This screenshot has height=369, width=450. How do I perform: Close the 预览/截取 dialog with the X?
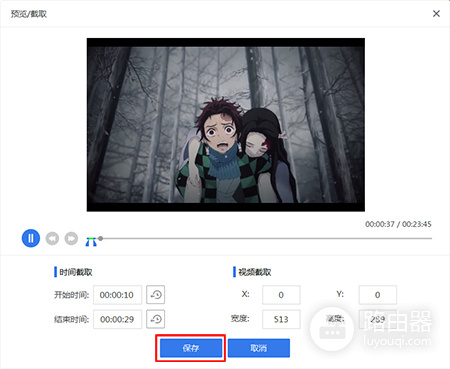pyautogui.click(x=436, y=14)
